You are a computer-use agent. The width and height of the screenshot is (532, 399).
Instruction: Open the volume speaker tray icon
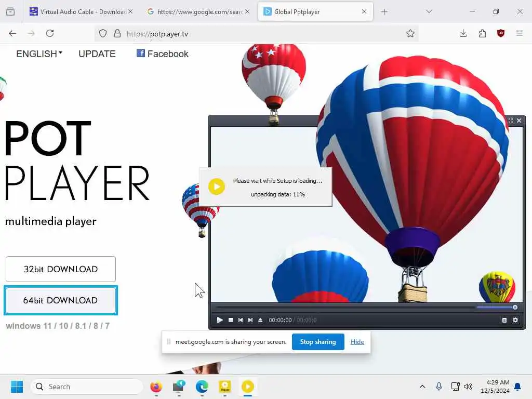point(468,387)
